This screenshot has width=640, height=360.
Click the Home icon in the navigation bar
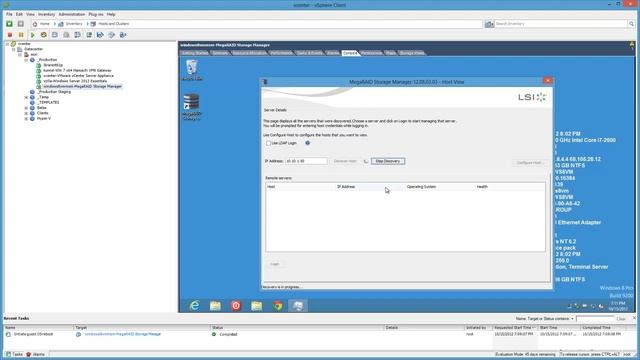point(35,24)
